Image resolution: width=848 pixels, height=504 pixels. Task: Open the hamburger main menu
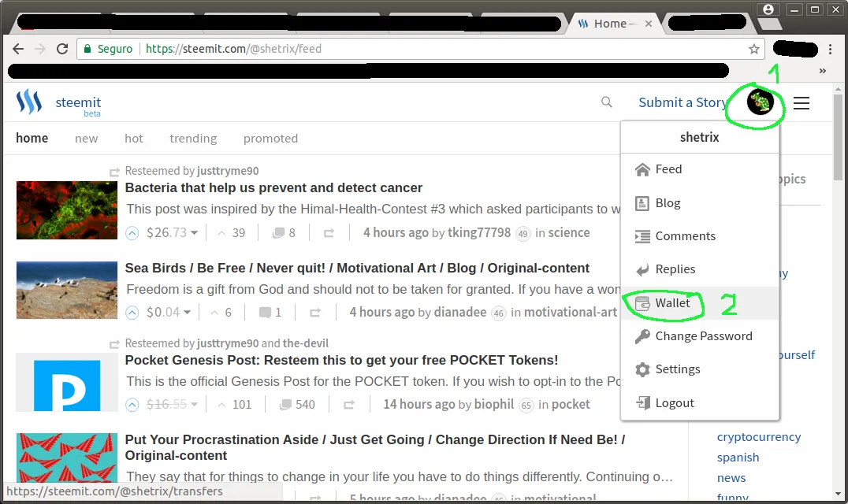[x=801, y=102]
